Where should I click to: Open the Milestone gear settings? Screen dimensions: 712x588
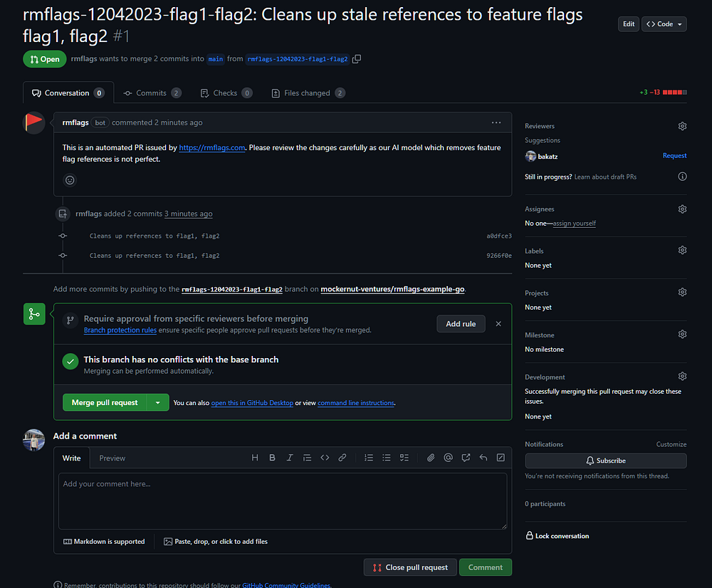point(682,334)
